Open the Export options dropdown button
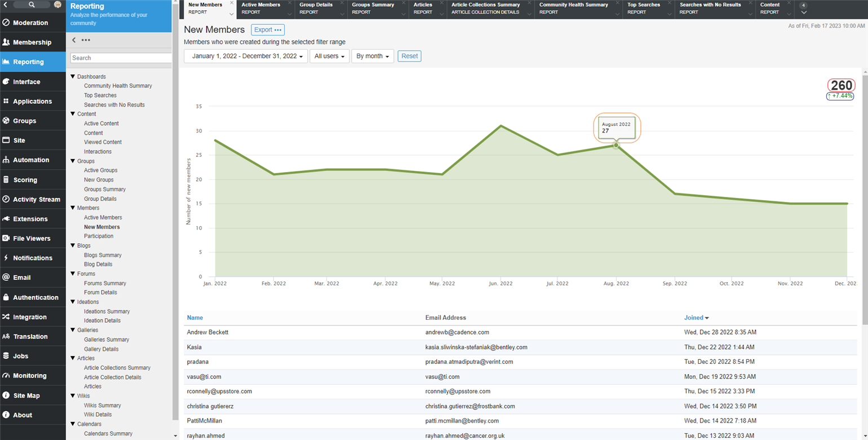868x440 pixels. click(268, 30)
